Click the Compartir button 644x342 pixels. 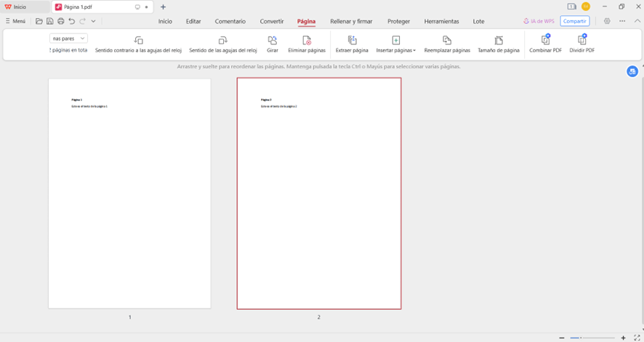(574, 21)
